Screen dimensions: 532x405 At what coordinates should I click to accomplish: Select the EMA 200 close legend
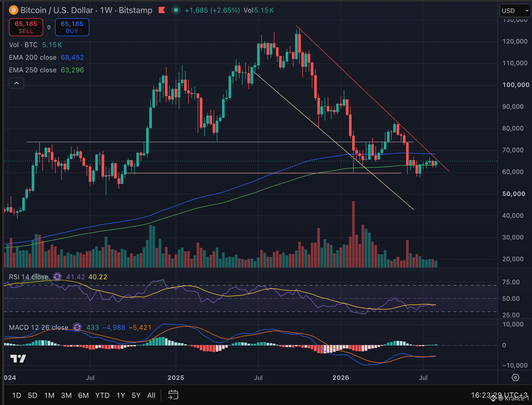coord(33,57)
